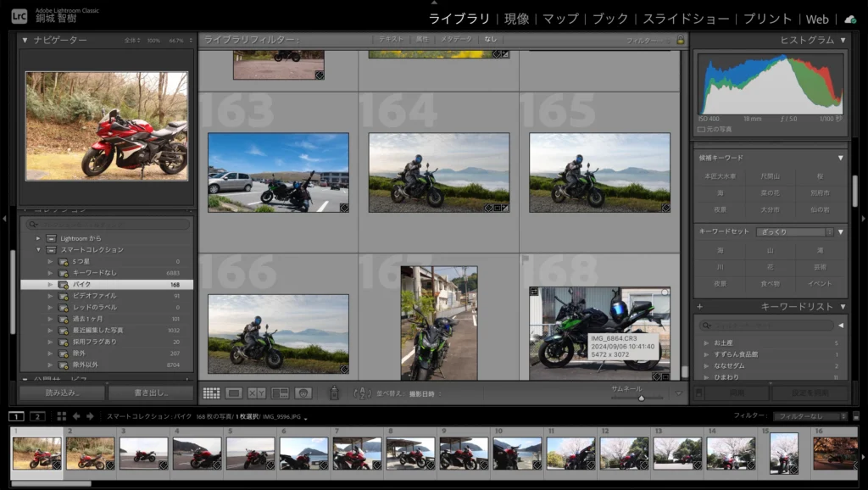Toggle the second monitor window button
Screen dimensions: 868x490
37,416
